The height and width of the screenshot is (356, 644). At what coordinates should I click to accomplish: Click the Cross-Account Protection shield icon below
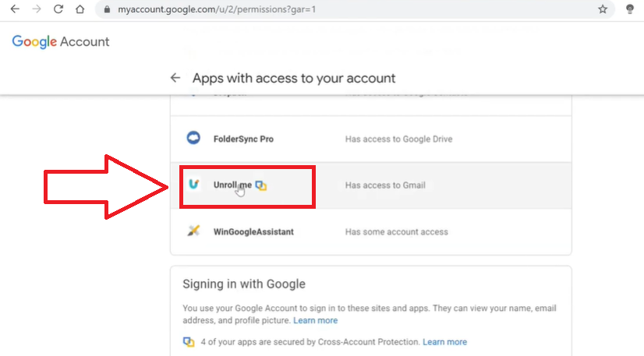pyautogui.click(x=188, y=342)
